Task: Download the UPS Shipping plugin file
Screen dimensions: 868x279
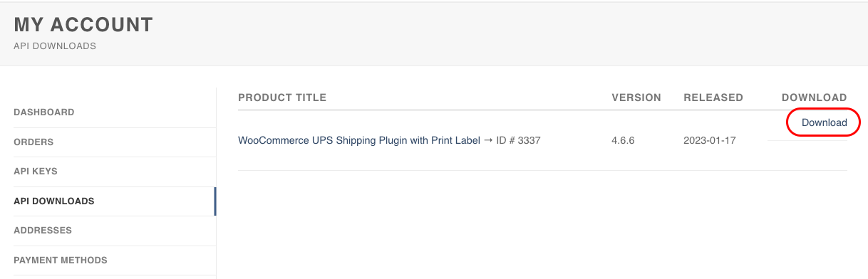Action: click(825, 122)
